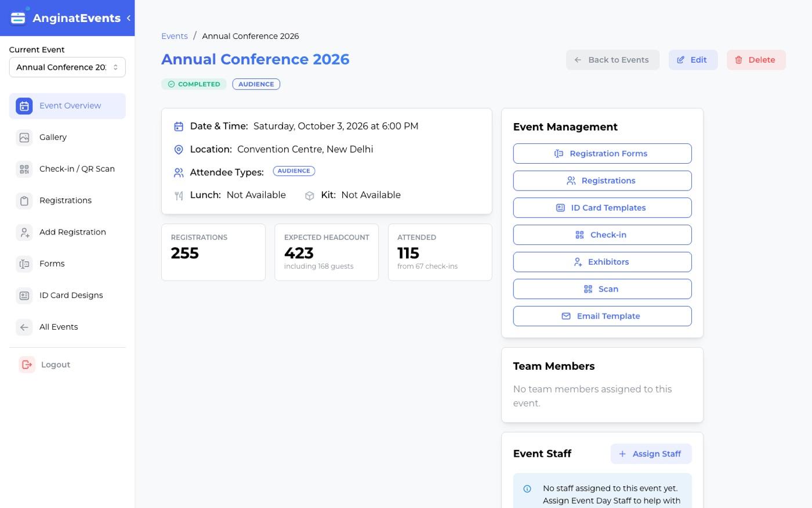Click Back to Events button

pos(612,60)
